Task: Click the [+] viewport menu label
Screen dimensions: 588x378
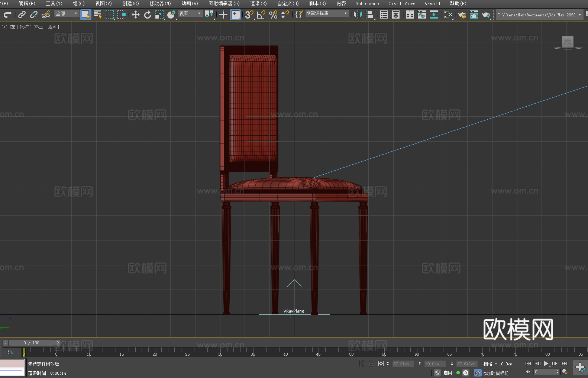Action: 4,27
